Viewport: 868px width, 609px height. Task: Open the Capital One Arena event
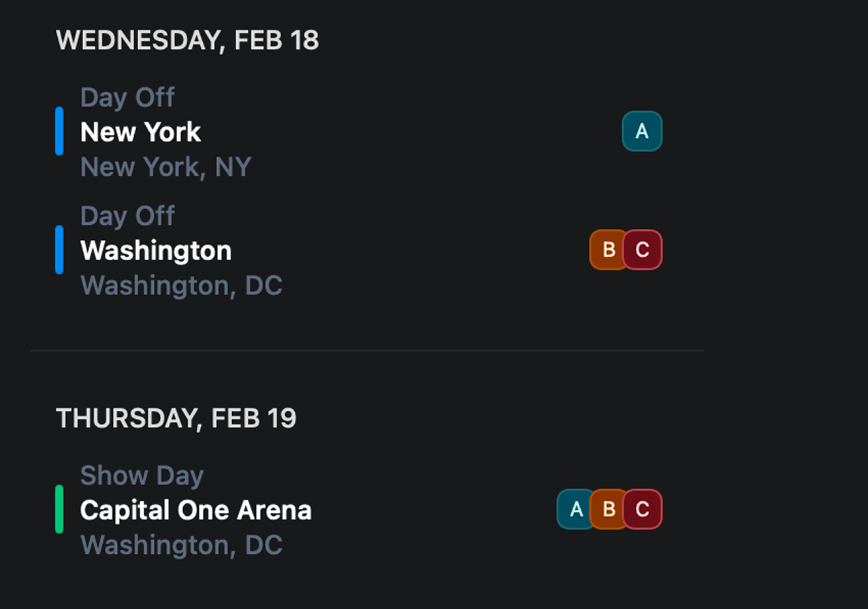[x=195, y=510]
